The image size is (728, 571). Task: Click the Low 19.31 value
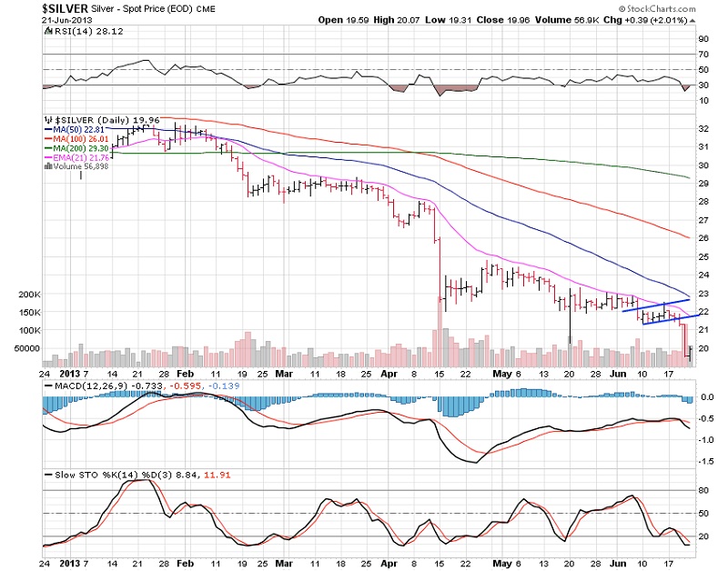pos(449,20)
